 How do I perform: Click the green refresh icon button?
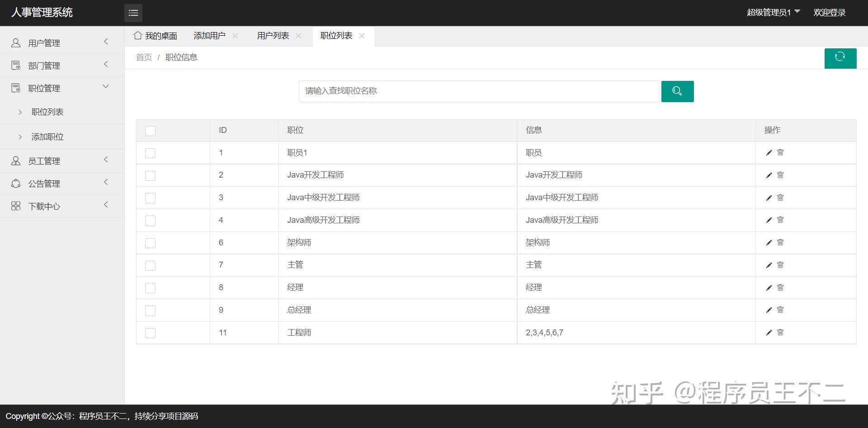840,58
